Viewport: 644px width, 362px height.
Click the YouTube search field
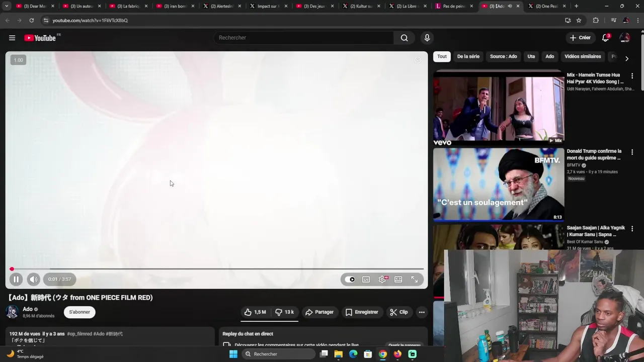pyautogui.click(x=304, y=38)
